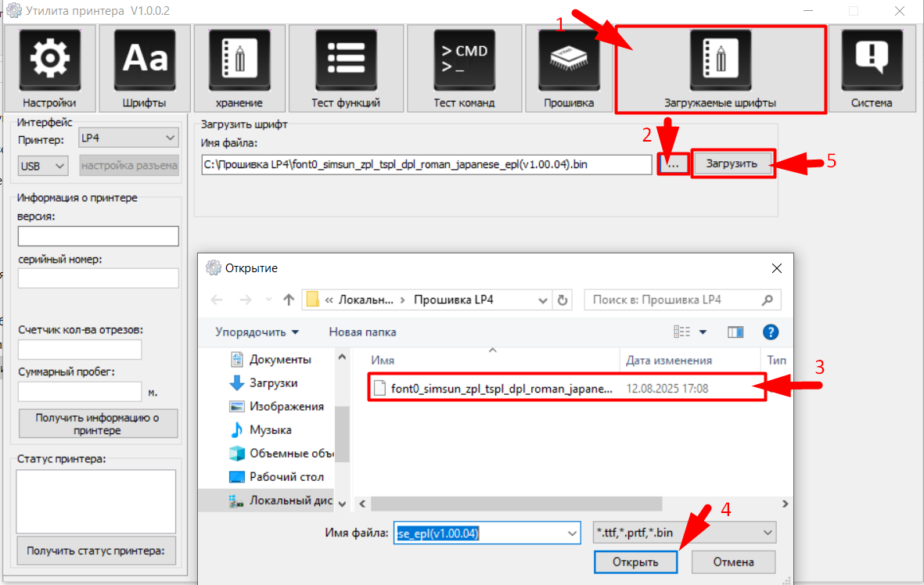924x585 pixels.
Task: Open the USB interface dropdown
Action: (x=43, y=166)
